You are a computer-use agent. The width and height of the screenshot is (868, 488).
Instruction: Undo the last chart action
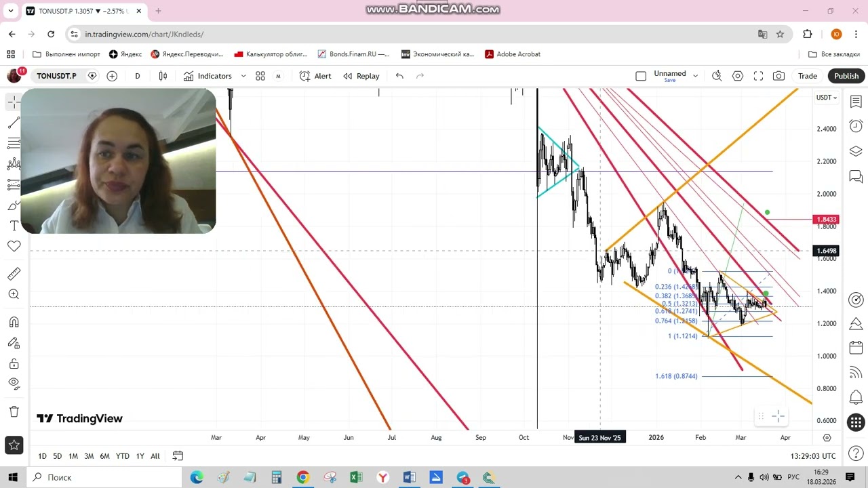pos(399,76)
